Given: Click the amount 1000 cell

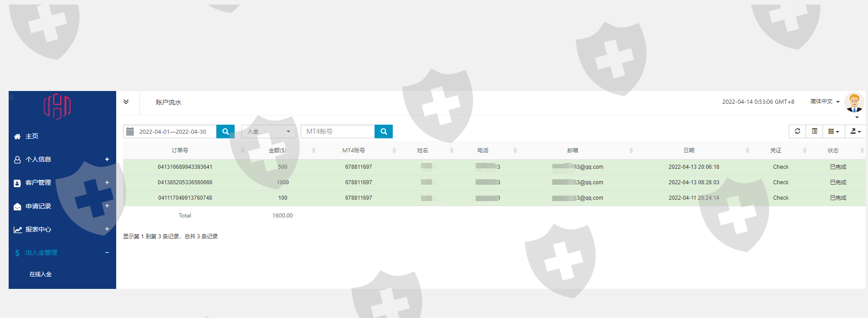Looking at the screenshot, I should [282, 182].
